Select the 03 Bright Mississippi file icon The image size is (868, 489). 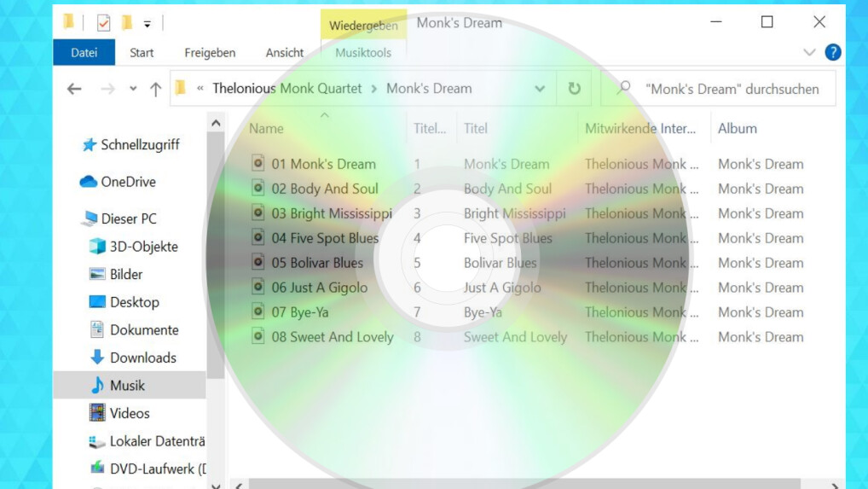[258, 212]
